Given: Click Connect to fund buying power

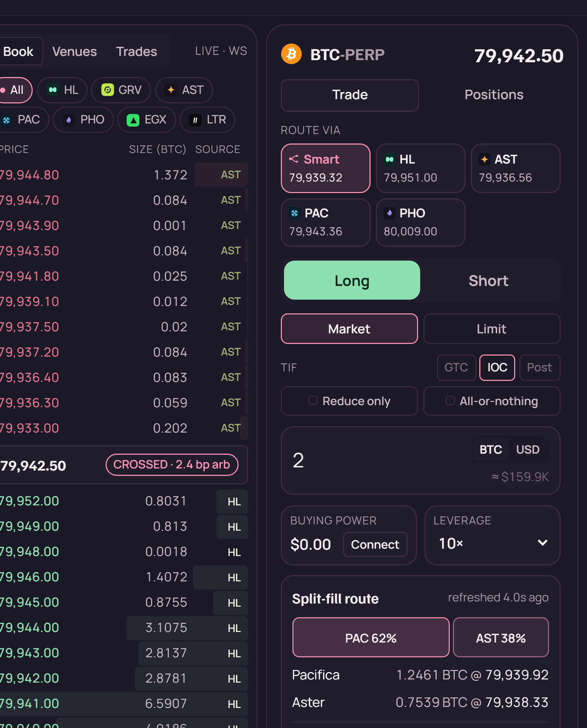Looking at the screenshot, I should point(375,544).
